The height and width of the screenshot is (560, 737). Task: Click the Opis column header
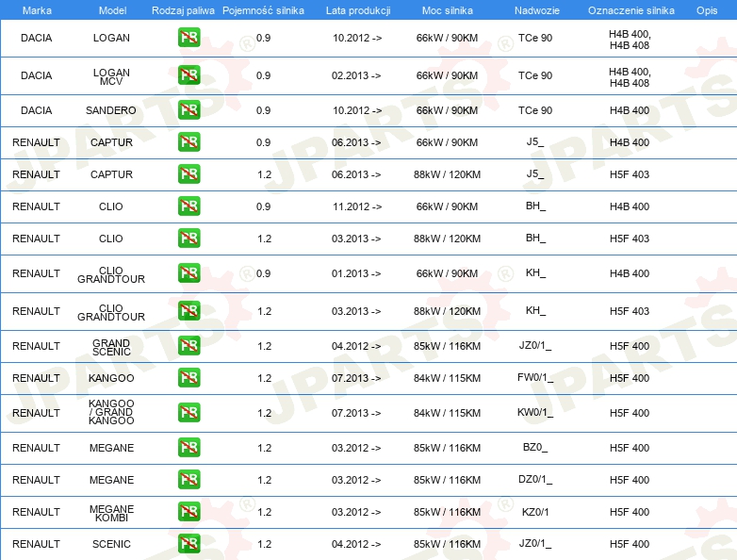pos(707,10)
